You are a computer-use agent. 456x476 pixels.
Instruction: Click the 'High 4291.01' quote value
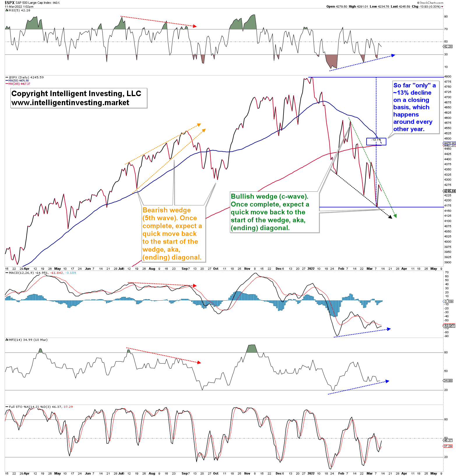[x=358, y=6]
